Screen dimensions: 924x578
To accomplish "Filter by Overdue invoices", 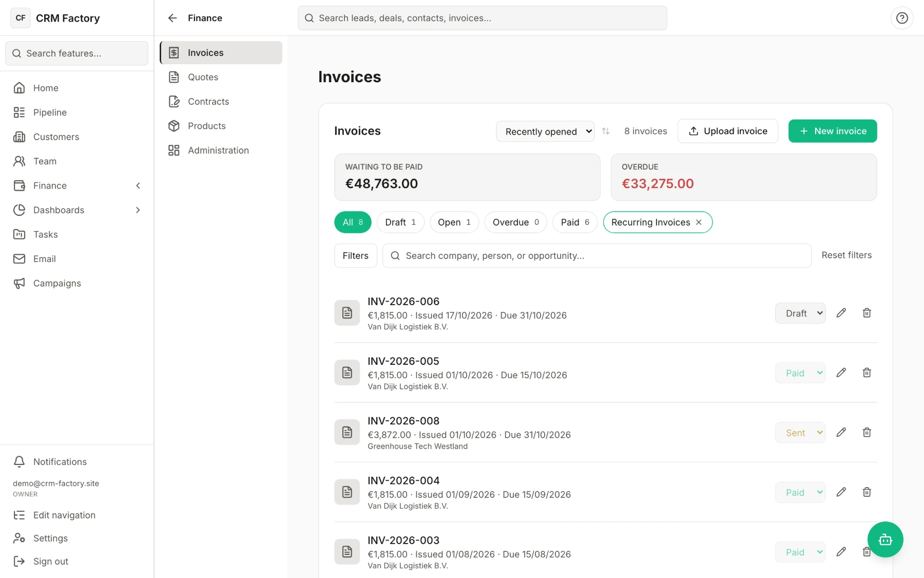I will 516,222.
